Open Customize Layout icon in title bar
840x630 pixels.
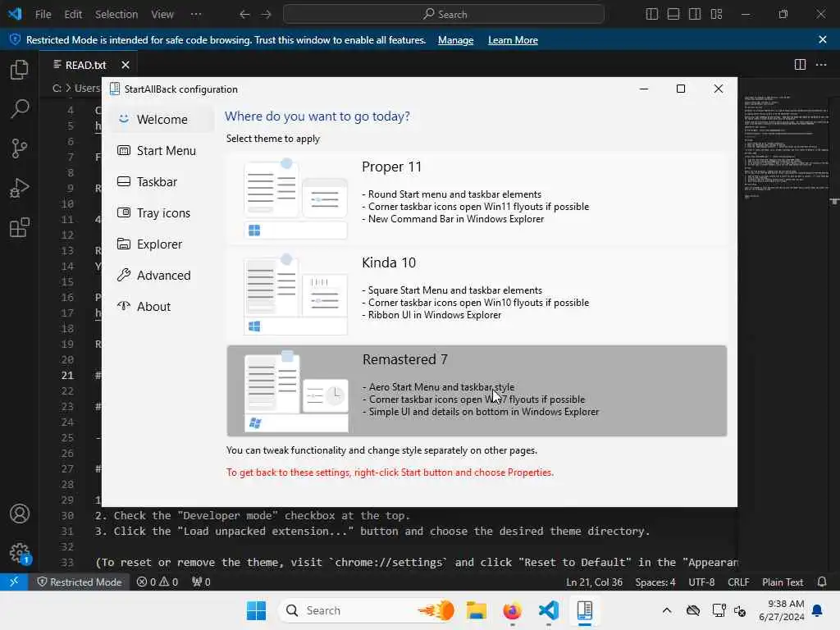point(716,15)
